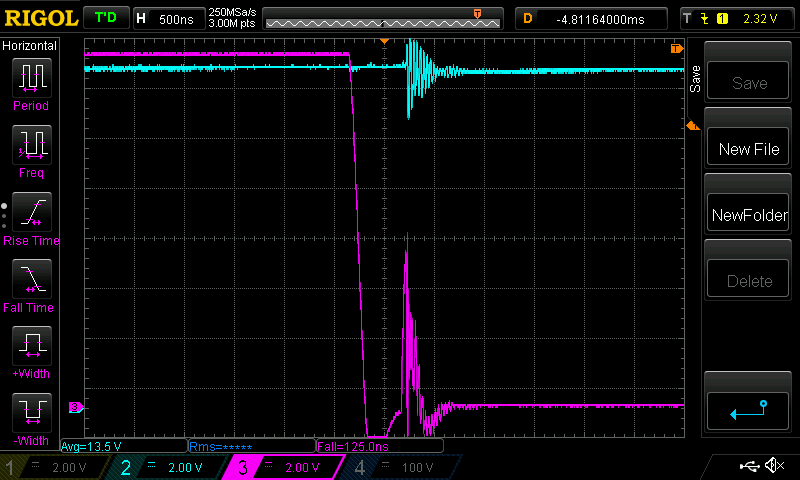The height and width of the screenshot is (480, 800).
Task: Open the Save side menu tab
Action: click(x=694, y=79)
